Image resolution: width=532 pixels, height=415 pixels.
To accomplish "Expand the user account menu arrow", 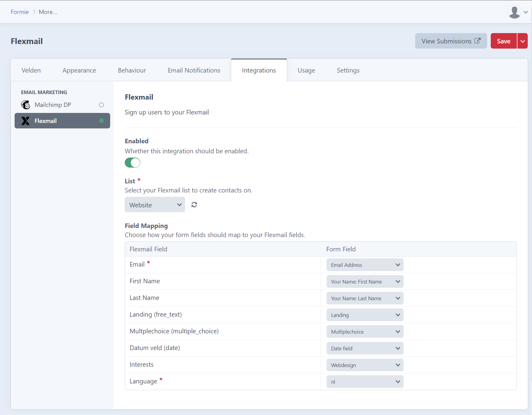I will click(526, 12).
